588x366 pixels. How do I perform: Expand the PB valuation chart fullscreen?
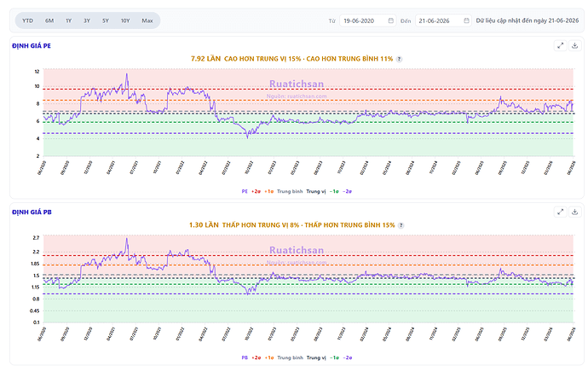(x=560, y=212)
